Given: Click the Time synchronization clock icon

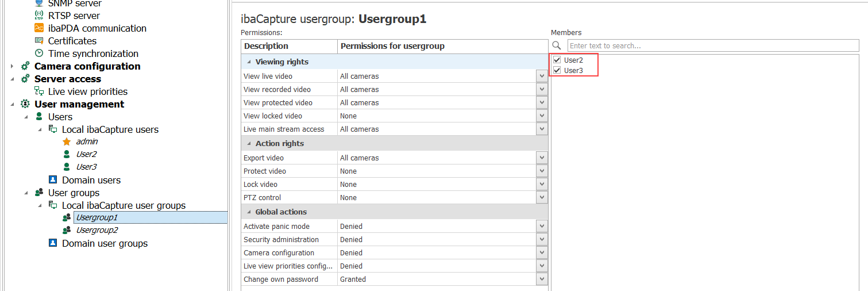Looking at the screenshot, I should 39,53.
